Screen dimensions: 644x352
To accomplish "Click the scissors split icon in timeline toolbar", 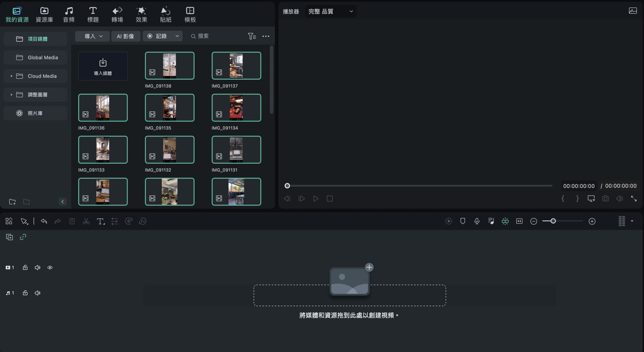I will 86,221.
